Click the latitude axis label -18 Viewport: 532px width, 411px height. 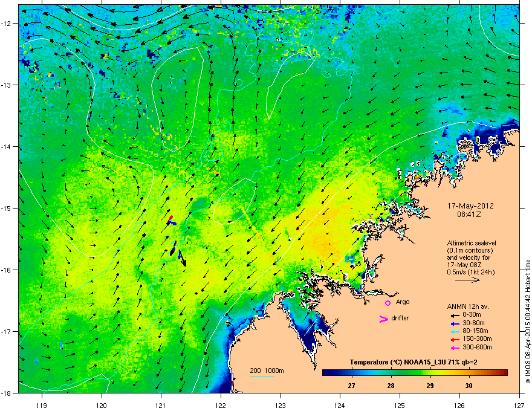[x=7, y=393]
